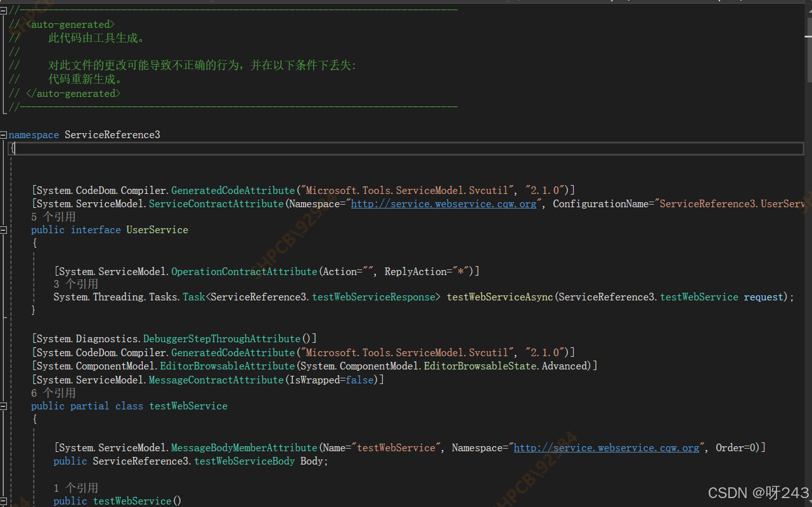The width and height of the screenshot is (812, 507).
Task: Open the '3 个引用' references CodeLens
Action: pos(75,284)
